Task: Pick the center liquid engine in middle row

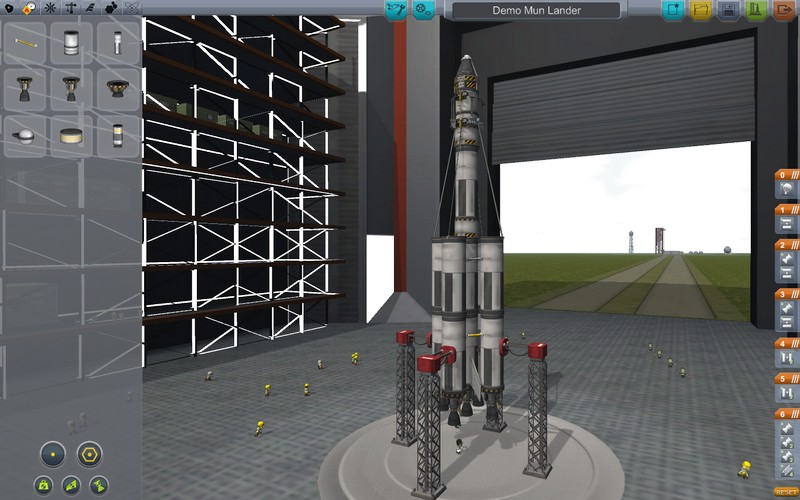Action: click(71, 89)
